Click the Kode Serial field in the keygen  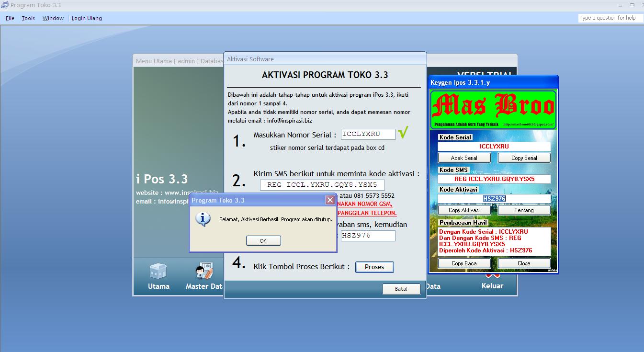click(x=494, y=147)
